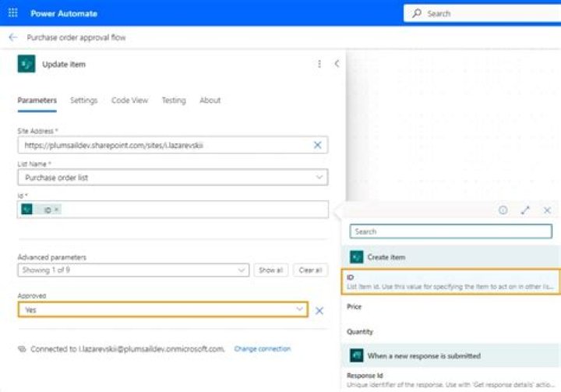
Task: Click the Site Address input field
Action: 173,145
